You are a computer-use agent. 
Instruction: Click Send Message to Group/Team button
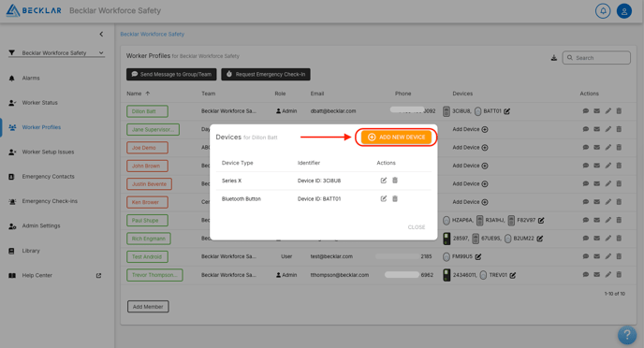[x=171, y=74]
